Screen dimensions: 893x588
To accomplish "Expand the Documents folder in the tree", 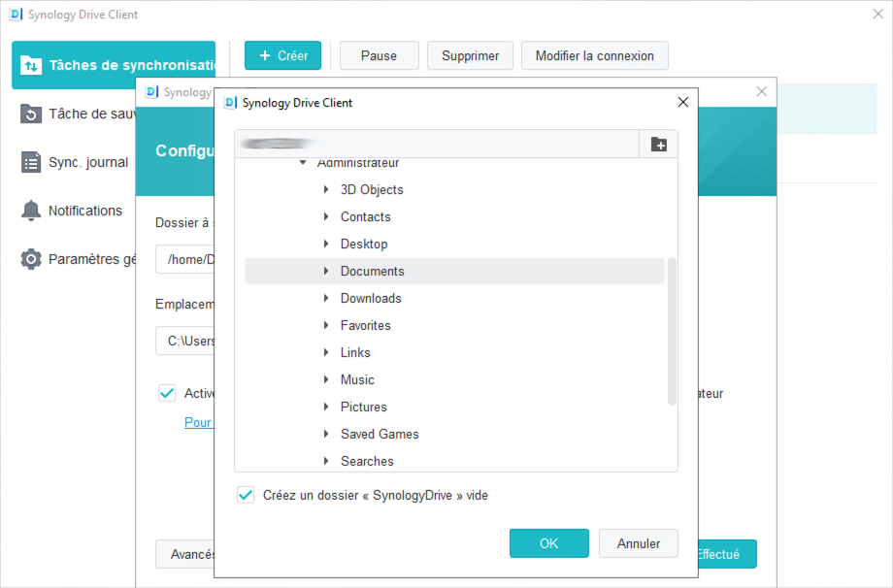I will [326, 271].
